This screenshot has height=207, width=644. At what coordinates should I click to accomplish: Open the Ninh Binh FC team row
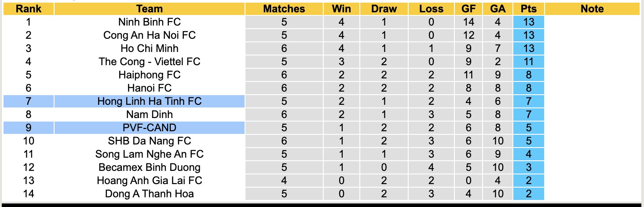[x=150, y=22]
